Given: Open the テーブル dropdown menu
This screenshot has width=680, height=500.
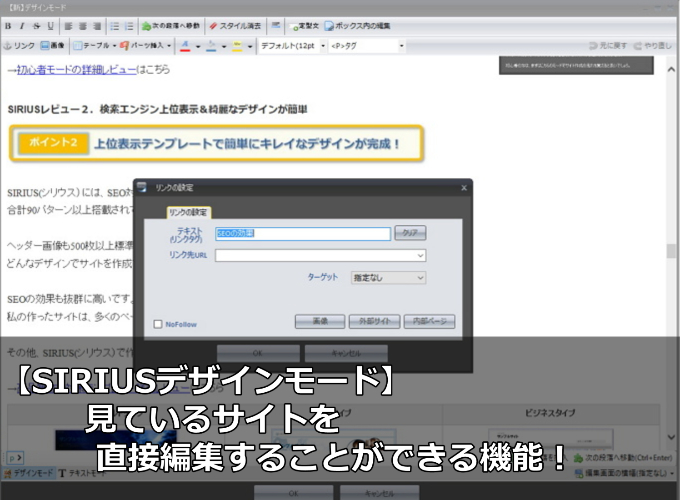Looking at the screenshot, I should pos(95,46).
